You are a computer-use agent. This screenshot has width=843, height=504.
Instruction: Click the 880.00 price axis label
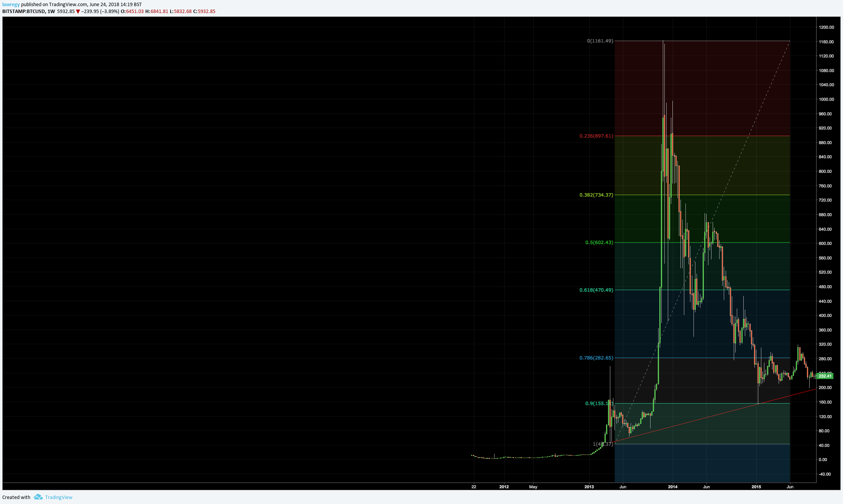(x=825, y=143)
